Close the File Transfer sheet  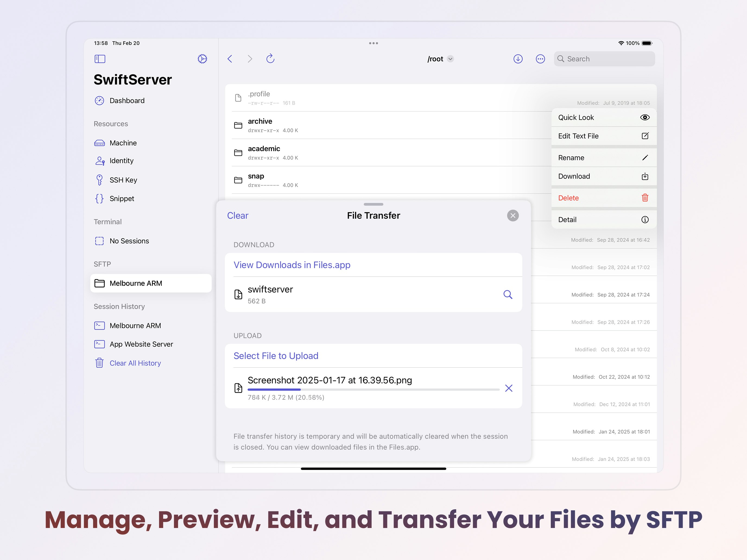[513, 216]
